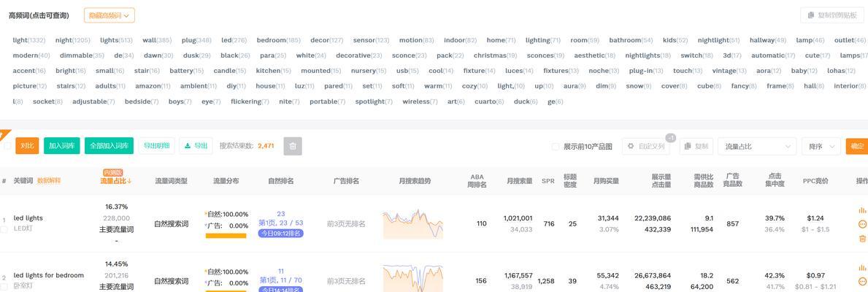Open trend chart for led lights for bedroom
This screenshot has height=292, width=868.
click(412, 280)
